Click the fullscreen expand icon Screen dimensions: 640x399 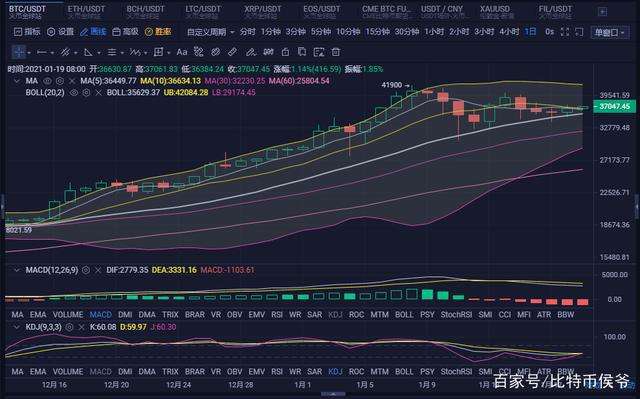564,32
